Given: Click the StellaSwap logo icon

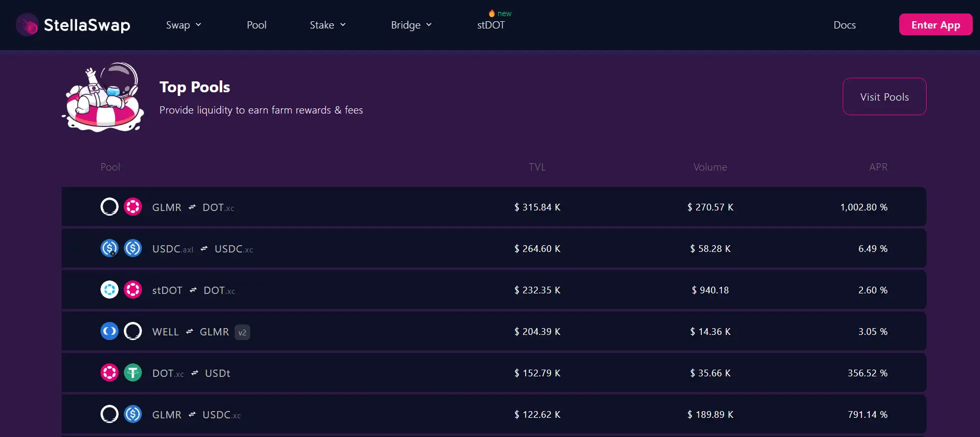Looking at the screenshot, I should click(x=27, y=25).
